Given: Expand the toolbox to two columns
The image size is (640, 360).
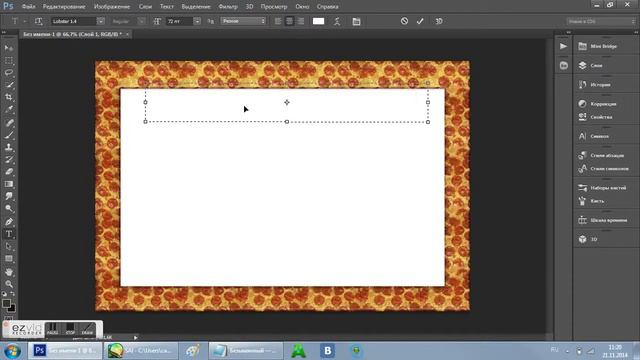Looking at the screenshot, I should 4,32.
